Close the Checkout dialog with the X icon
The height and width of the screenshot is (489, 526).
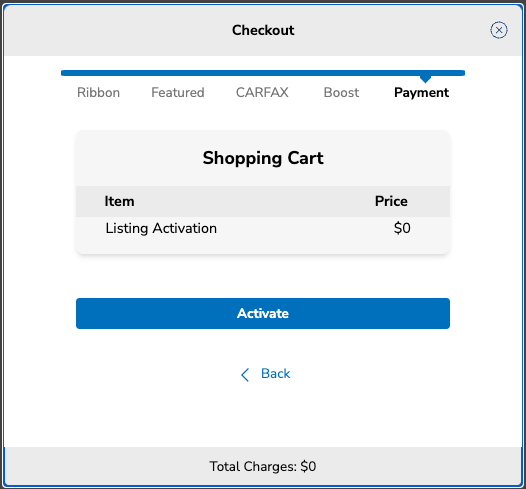[x=498, y=30]
